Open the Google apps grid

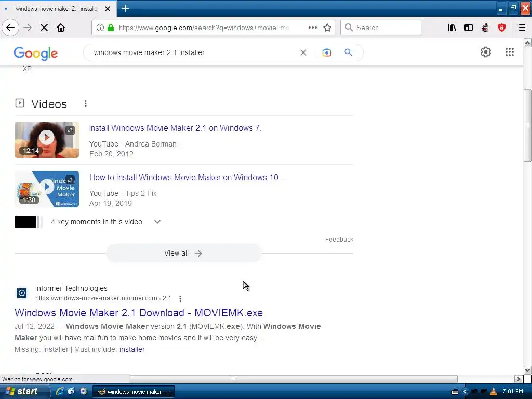click(510, 52)
